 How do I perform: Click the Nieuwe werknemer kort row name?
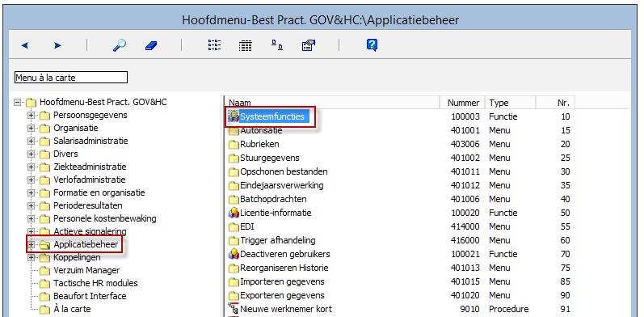pyautogui.click(x=286, y=309)
